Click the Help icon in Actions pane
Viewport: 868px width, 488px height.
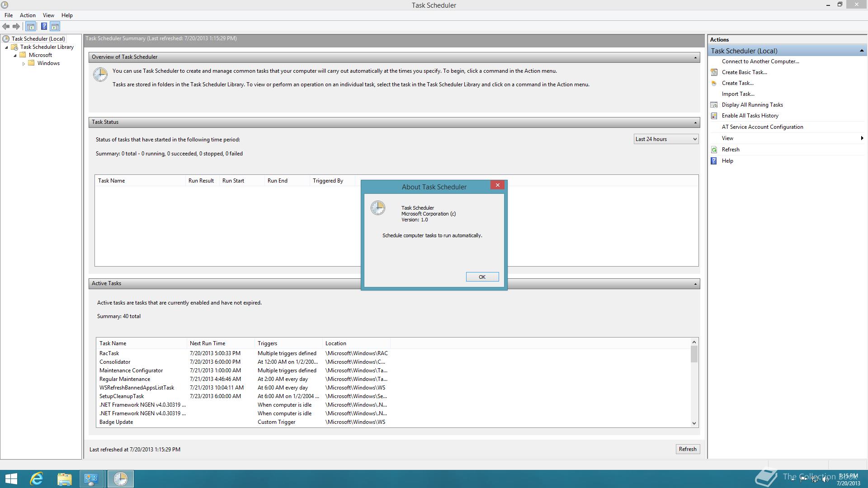[x=714, y=161]
